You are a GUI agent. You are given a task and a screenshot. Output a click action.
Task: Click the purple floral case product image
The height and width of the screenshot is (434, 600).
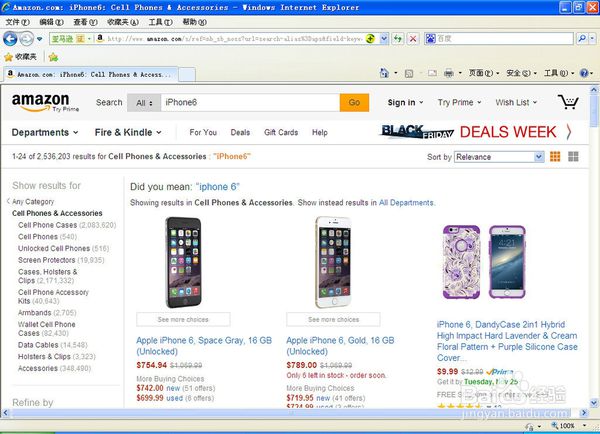pos(484,262)
